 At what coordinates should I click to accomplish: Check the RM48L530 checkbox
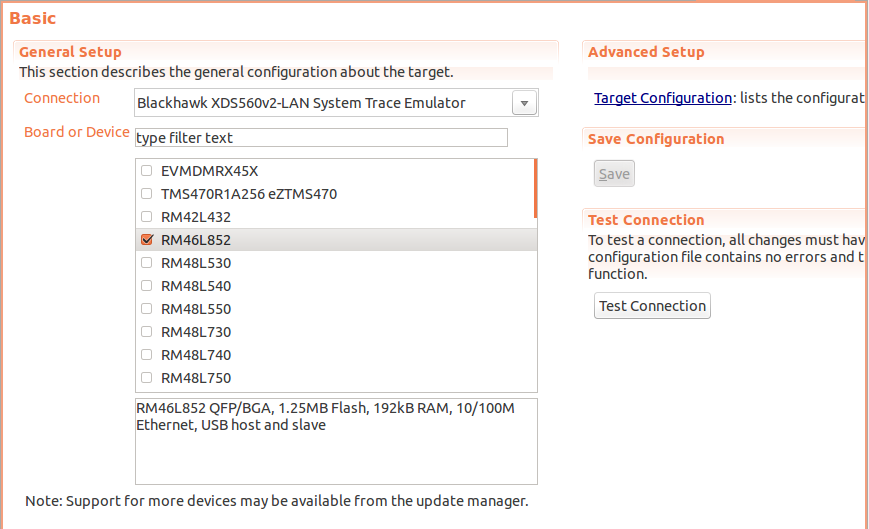[x=147, y=263]
